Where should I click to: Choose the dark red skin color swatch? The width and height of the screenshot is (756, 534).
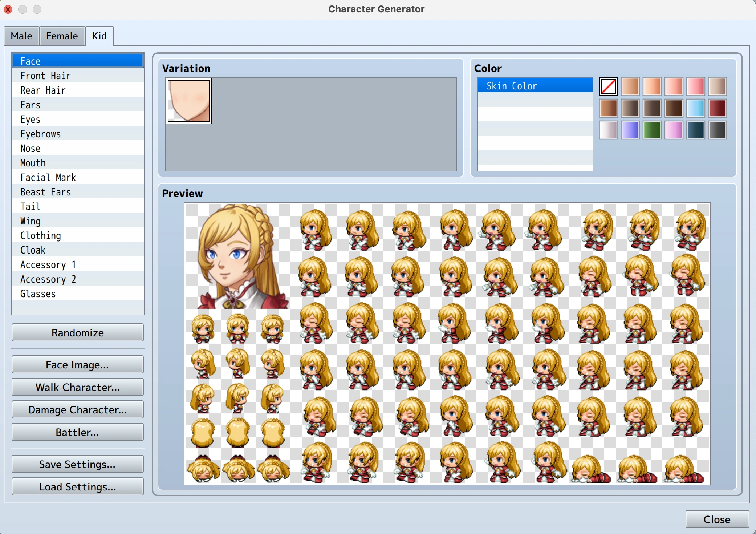pyautogui.click(x=717, y=108)
